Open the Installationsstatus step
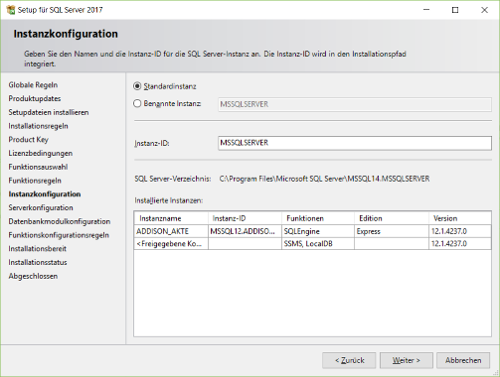Screen dimensions: 500x377 pyautogui.click(x=38, y=262)
